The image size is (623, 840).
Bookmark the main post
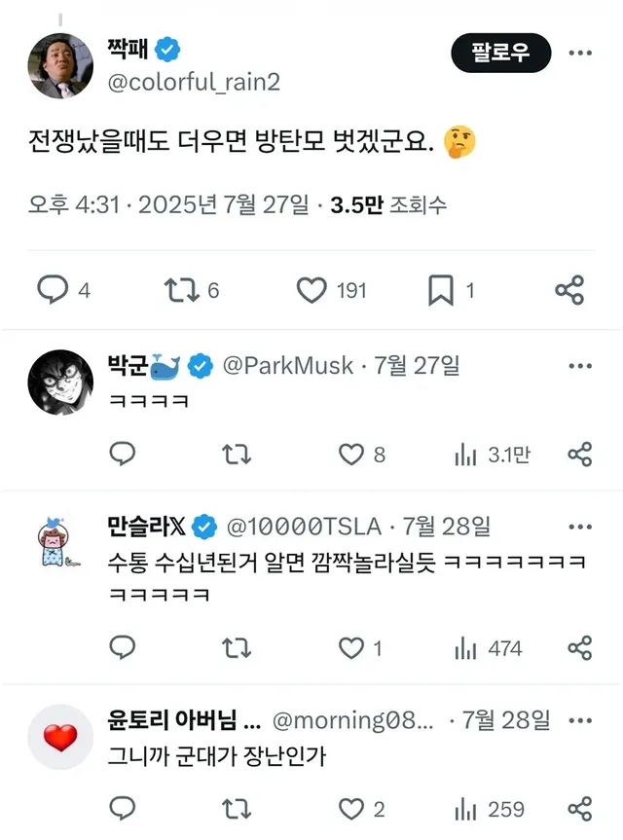click(441, 289)
